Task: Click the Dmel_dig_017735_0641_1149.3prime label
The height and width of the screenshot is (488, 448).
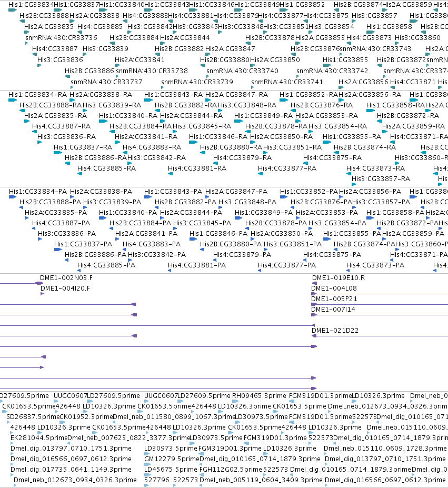Action: [71, 470]
